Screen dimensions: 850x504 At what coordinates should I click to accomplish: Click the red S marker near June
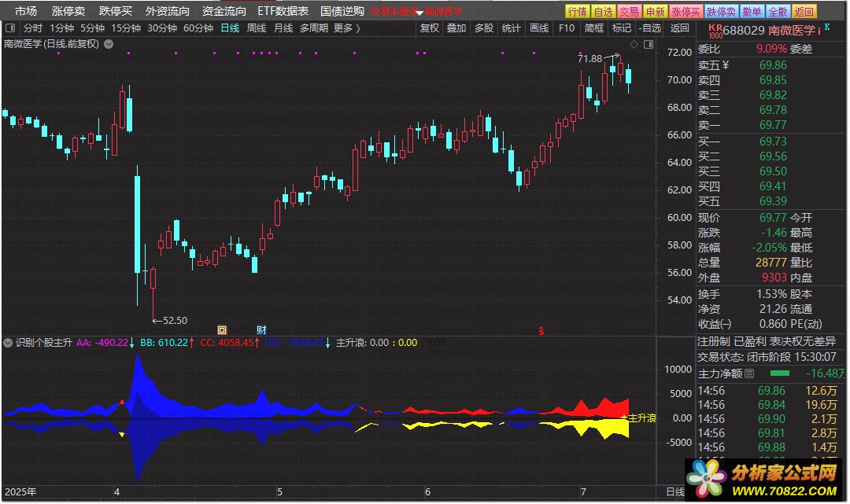(x=541, y=331)
